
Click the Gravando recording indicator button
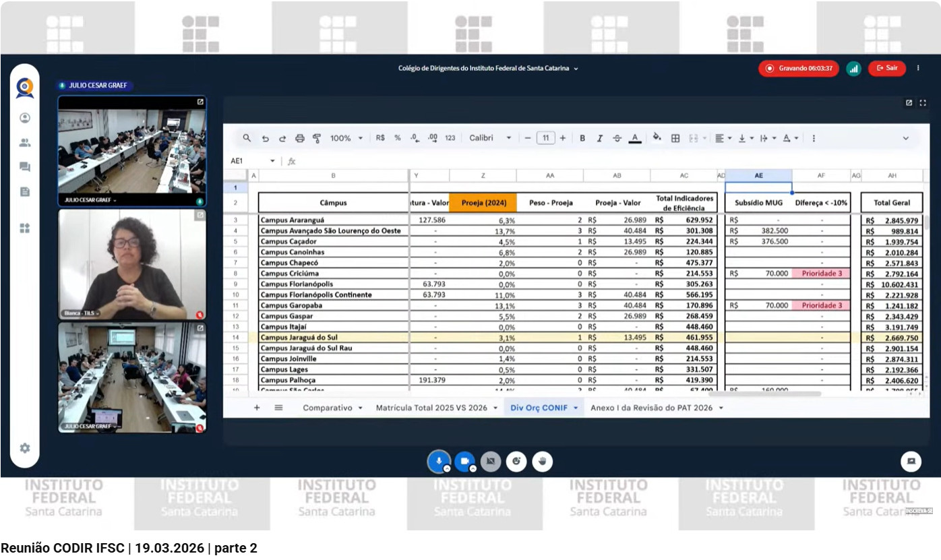pos(799,69)
